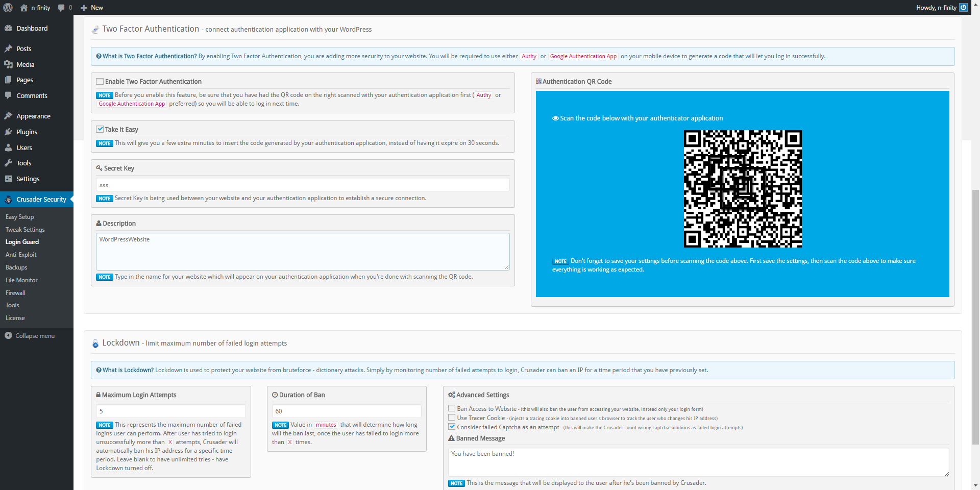Toggle Use Tracer Cookie checkbox
This screenshot has width=980, height=490.
coord(452,418)
